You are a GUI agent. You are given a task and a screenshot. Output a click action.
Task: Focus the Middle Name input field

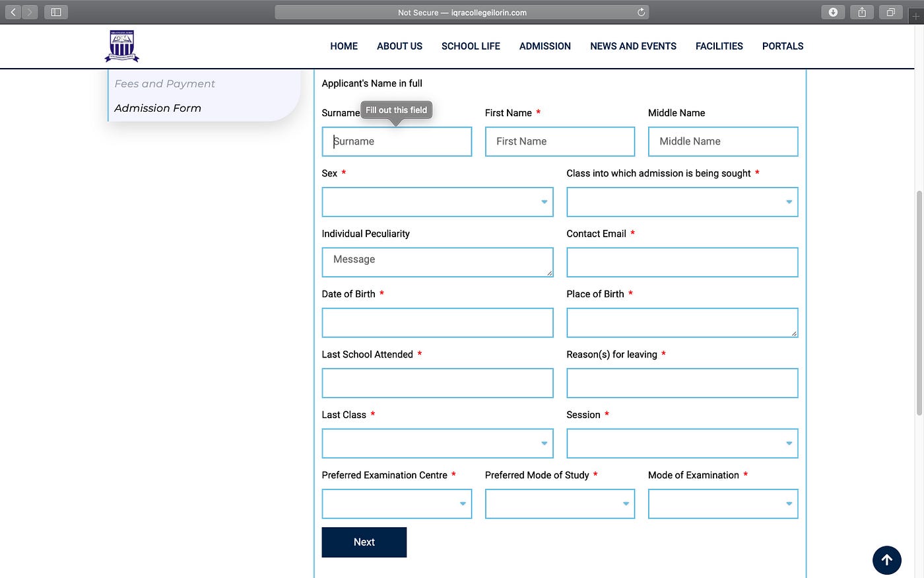click(723, 141)
